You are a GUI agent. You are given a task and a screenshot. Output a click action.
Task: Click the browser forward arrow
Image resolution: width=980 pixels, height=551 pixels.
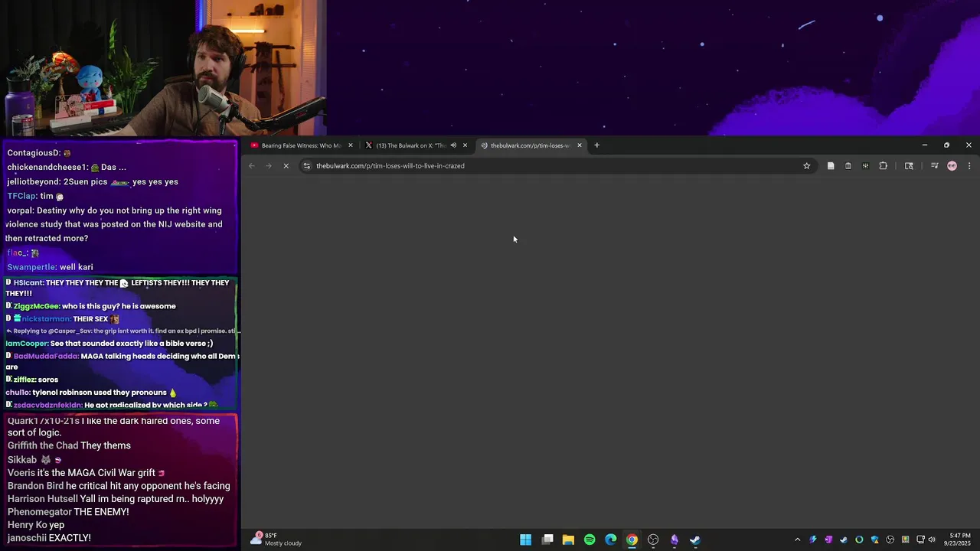[x=269, y=166]
